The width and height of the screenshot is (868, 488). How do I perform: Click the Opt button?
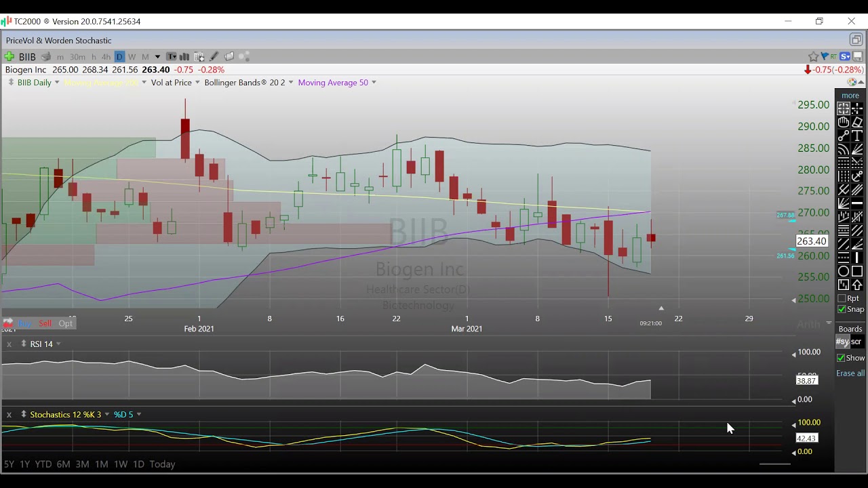[65, 323]
